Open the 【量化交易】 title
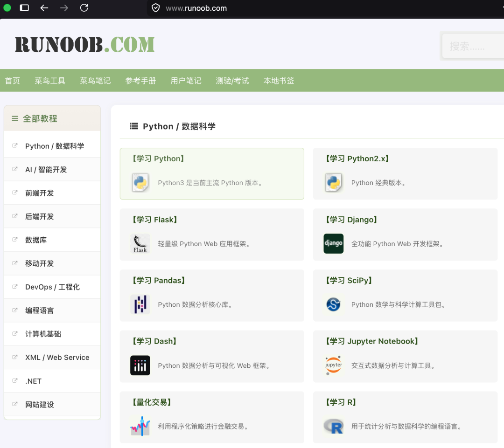The height and width of the screenshot is (448, 504). pyautogui.click(x=151, y=402)
